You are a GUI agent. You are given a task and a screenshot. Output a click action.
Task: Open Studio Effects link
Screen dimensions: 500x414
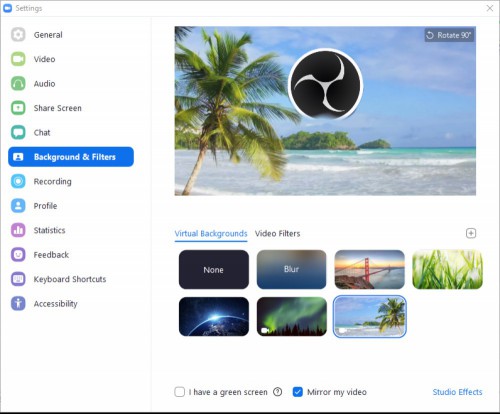[457, 392]
